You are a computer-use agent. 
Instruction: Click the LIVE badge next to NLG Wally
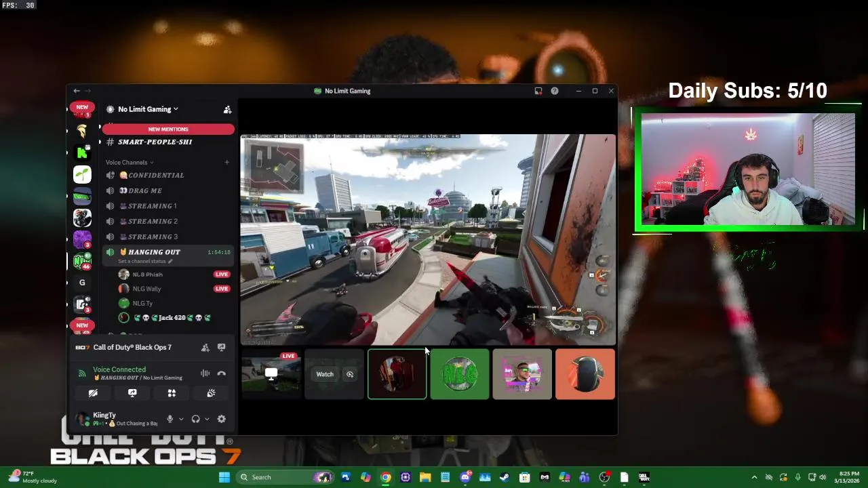(x=222, y=289)
